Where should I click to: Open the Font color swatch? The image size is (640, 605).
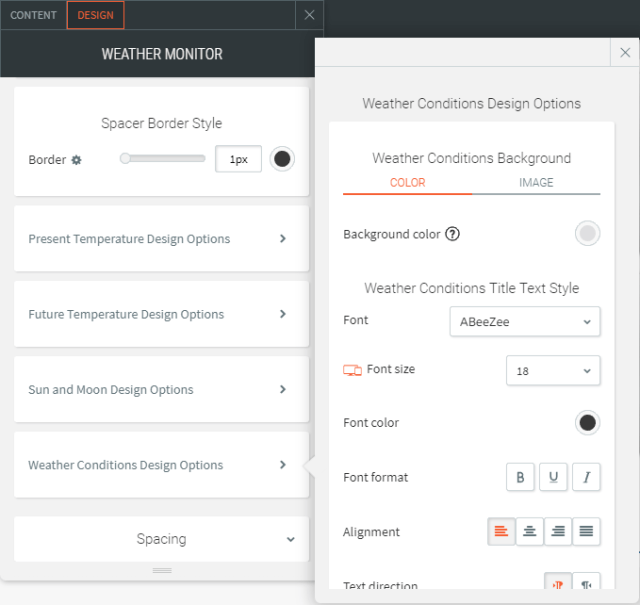click(588, 423)
